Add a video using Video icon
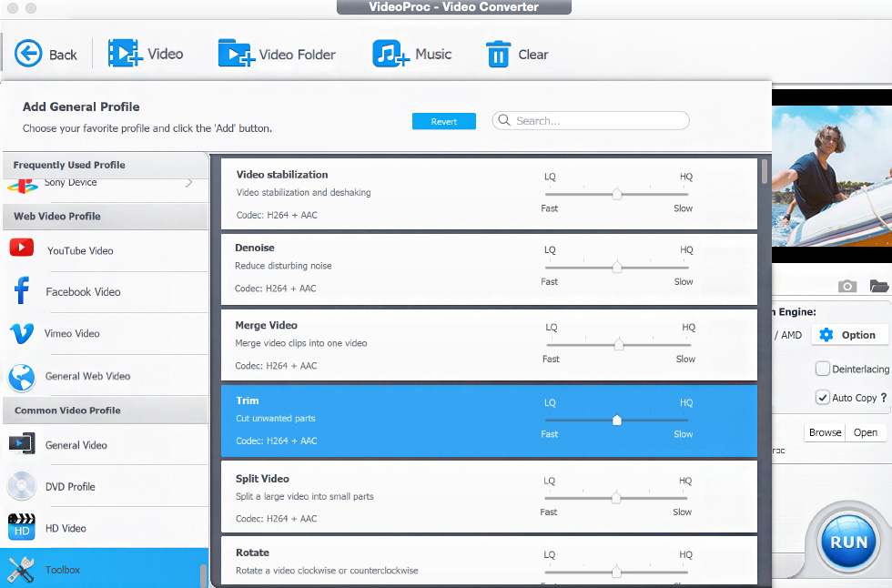This screenshot has width=892, height=588. tap(125, 54)
